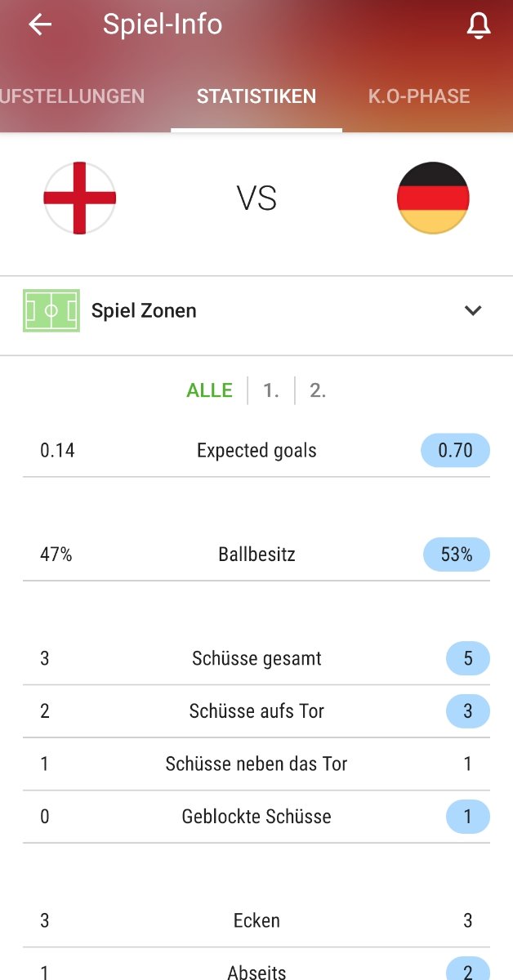Screen dimensions: 513x980
Task: Tap the VS text between teams
Action: coord(256,198)
